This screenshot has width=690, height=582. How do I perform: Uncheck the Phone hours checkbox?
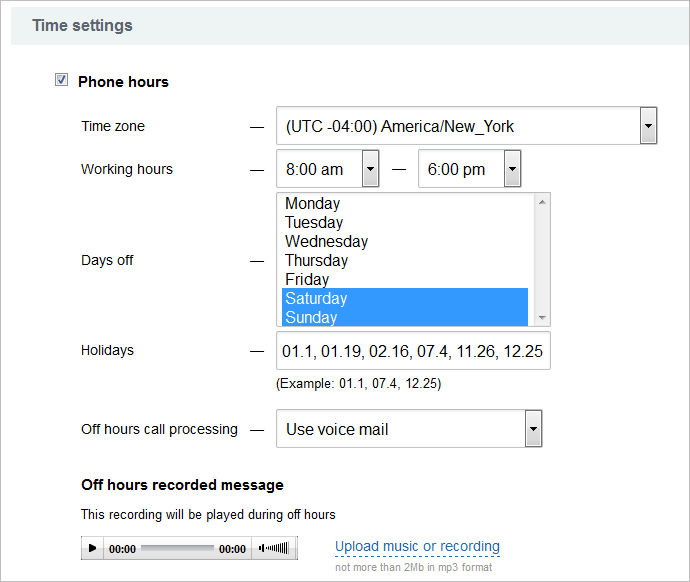tap(62, 81)
